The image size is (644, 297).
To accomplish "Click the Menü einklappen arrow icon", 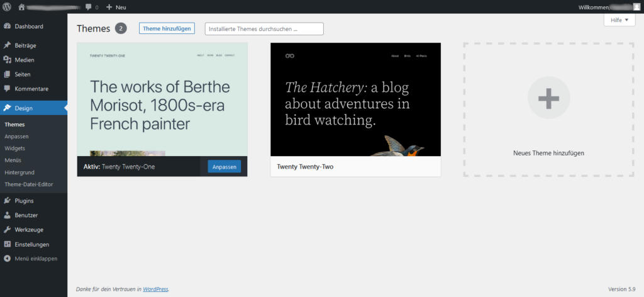I will [7, 259].
